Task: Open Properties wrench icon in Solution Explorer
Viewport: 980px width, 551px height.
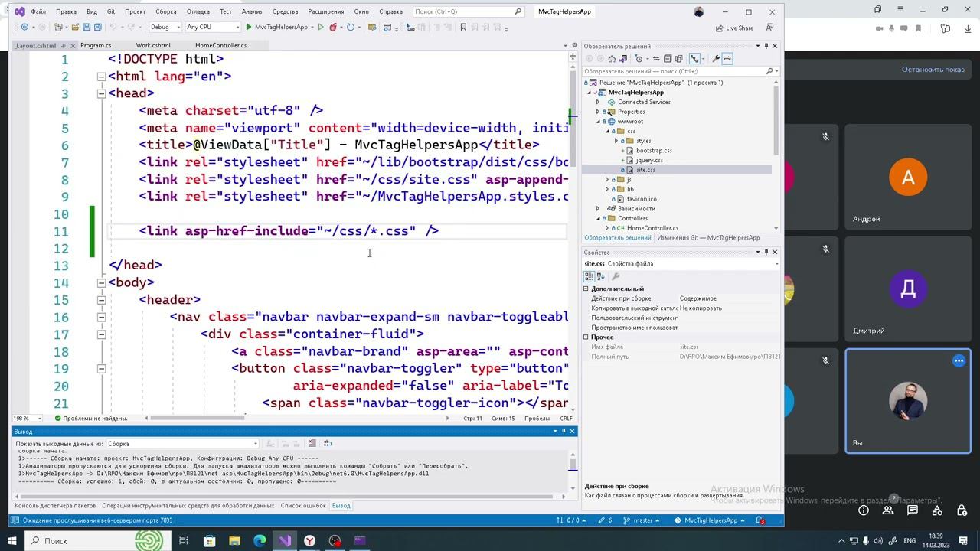Action: [x=716, y=59]
